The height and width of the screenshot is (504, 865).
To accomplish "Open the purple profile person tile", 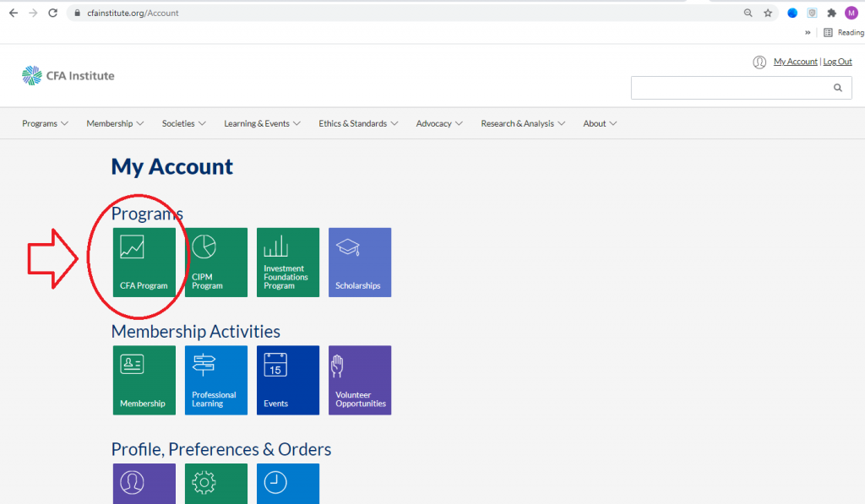I will (144, 484).
